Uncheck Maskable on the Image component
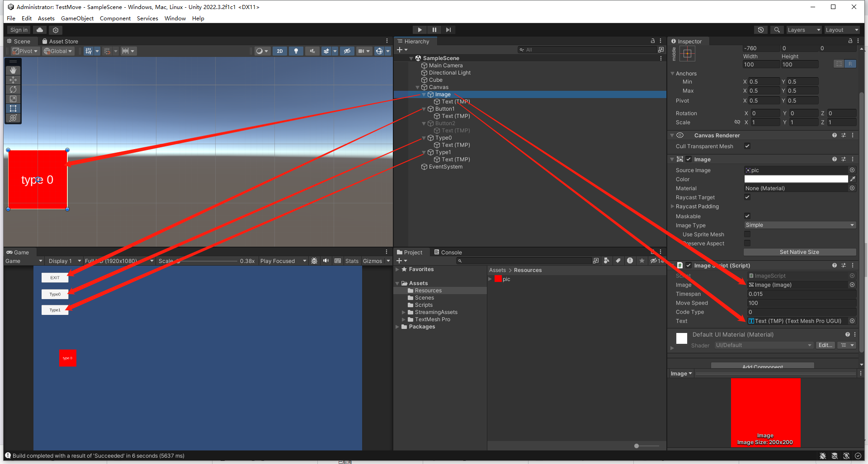This screenshot has width=868, height=464. coord(747,216)
